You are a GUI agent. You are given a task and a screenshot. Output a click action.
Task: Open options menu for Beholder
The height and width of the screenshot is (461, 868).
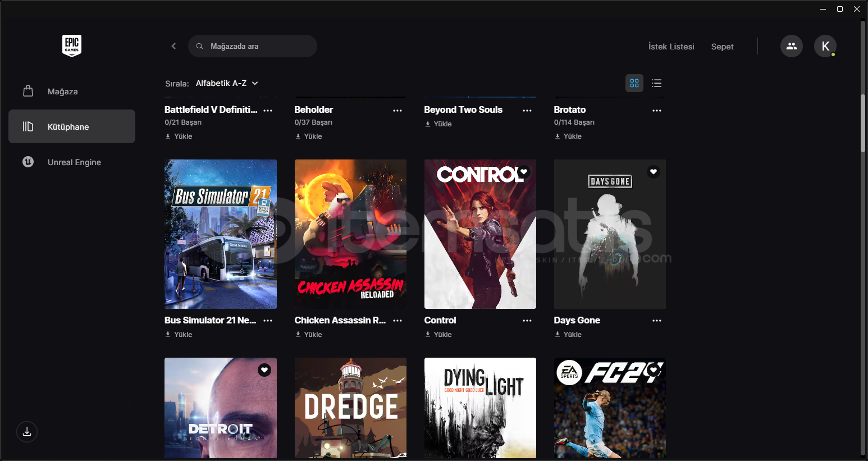[x=398, y=111]
